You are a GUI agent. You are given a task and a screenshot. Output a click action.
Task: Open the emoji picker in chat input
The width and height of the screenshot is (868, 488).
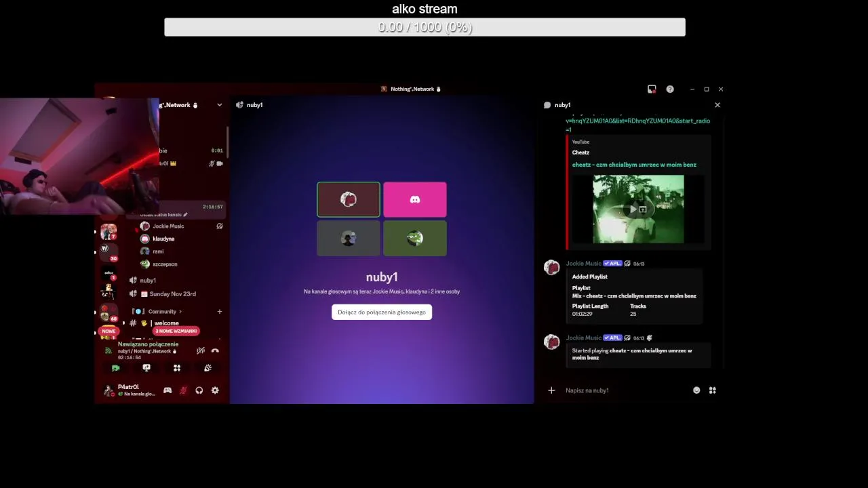click(696, 390)
